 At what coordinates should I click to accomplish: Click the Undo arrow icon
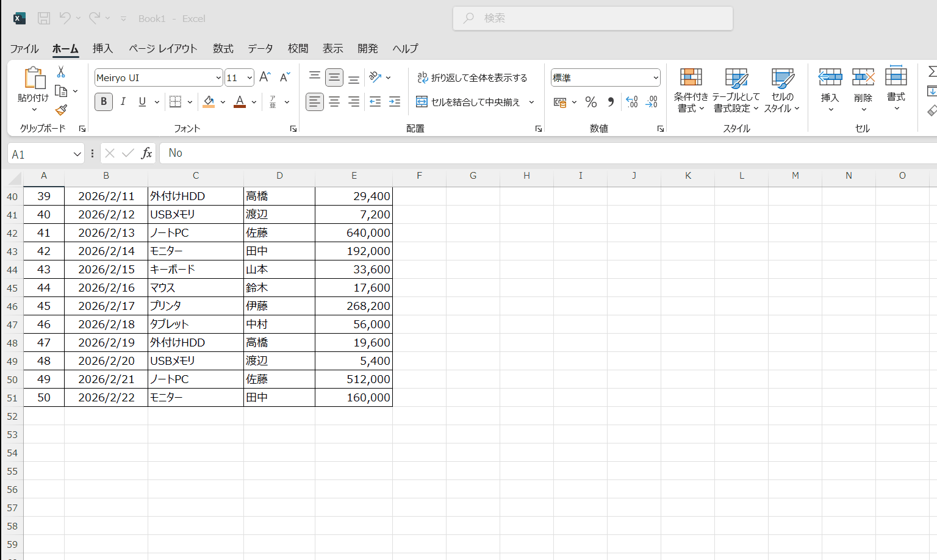click(x=65, y=18)
